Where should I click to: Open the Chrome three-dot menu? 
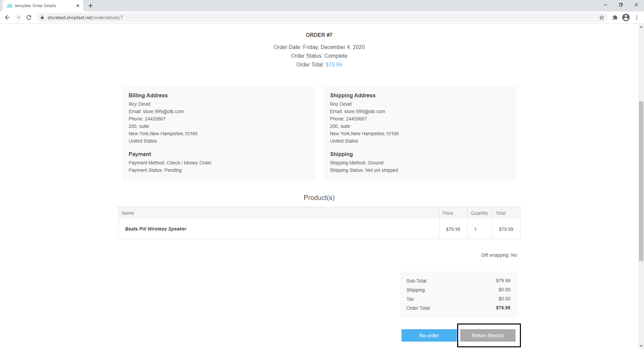637,17
